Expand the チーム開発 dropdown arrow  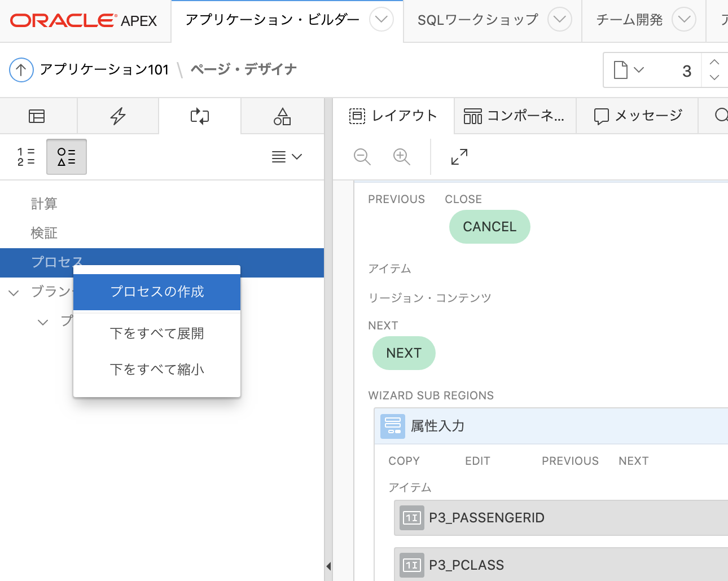coord(684,20)
